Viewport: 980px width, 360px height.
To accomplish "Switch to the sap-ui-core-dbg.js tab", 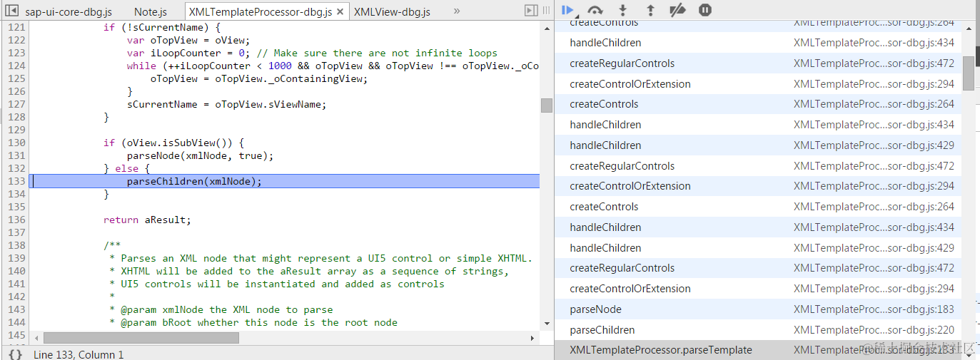I will click(68, 12).
